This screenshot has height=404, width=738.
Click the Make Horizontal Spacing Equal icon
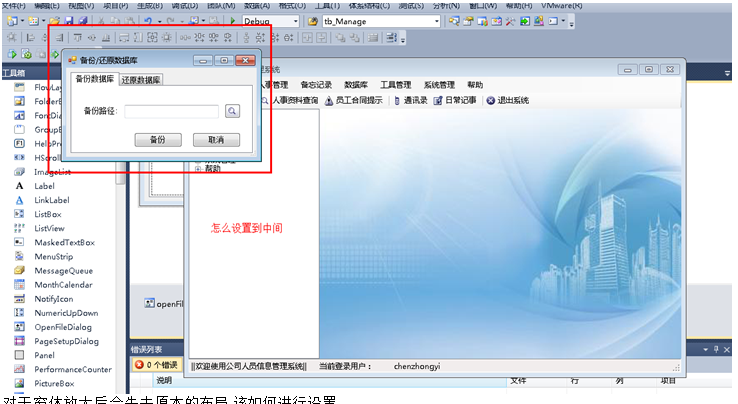185,38
